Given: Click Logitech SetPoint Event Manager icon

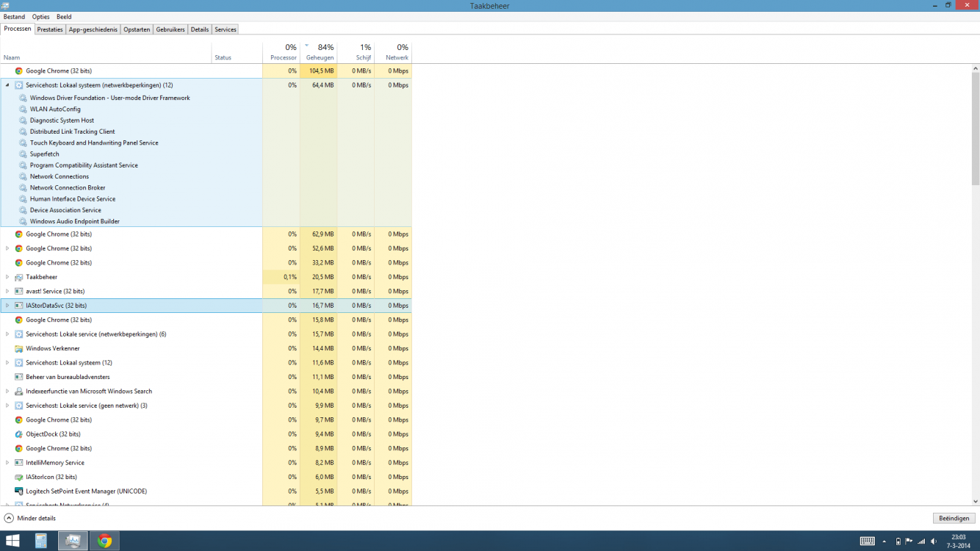Looking at the screenshot, I should tap(19, 491).
